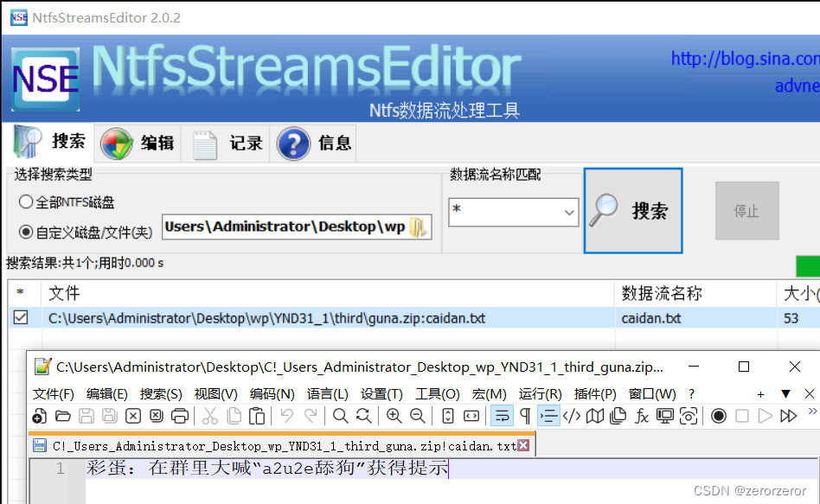This screenshot has height=504, width=820.
Task: Open Find with the magnifier toolbar icon
Action: tap(341, 416)
